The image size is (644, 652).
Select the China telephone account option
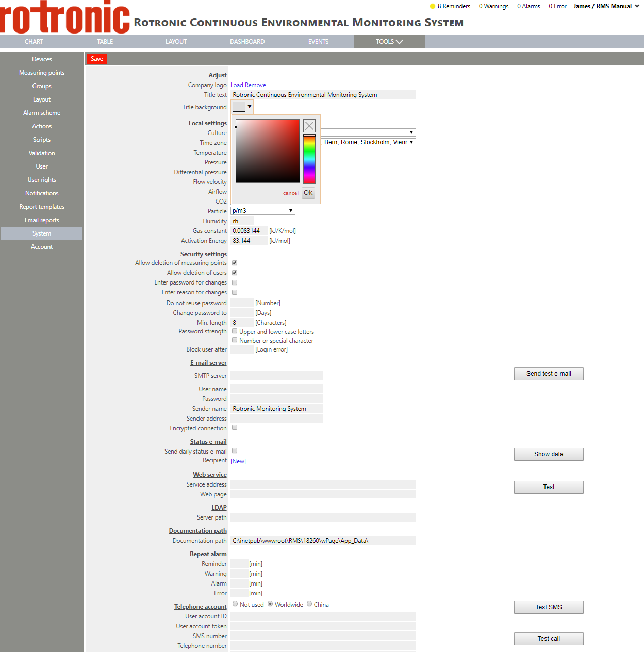[x=309, y=604]
